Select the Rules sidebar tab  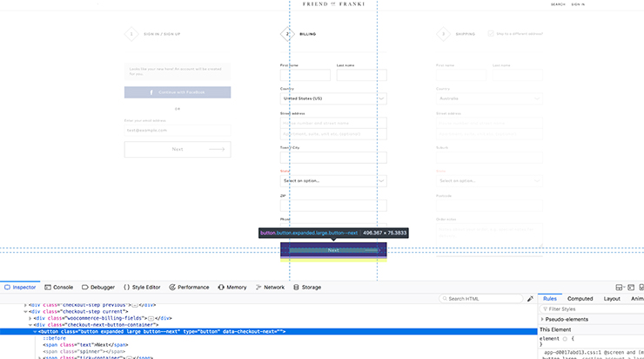click(549, 299)
